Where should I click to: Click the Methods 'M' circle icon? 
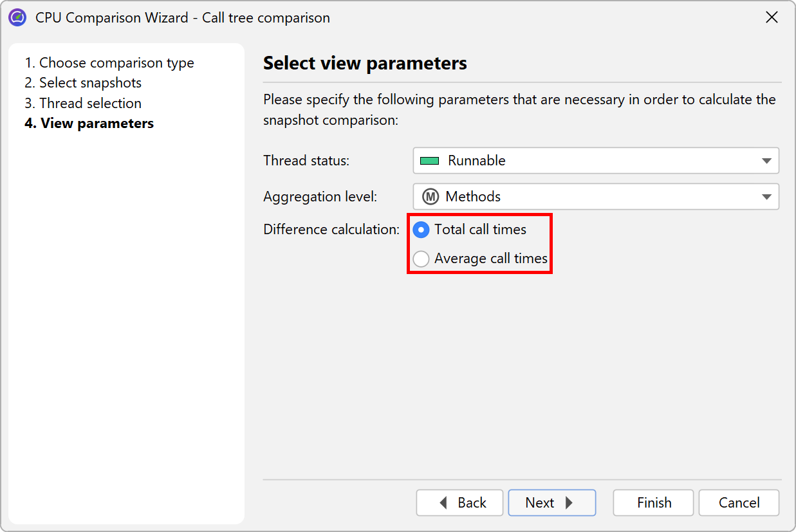pos(429,197)
